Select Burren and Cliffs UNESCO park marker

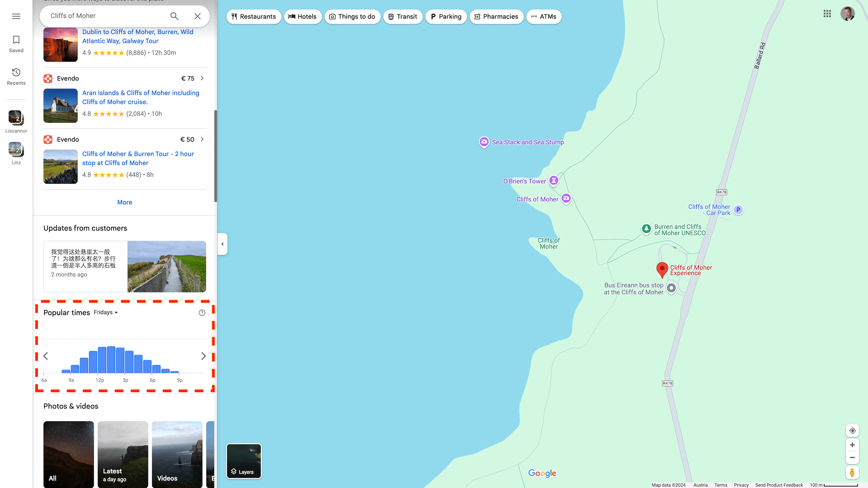(x=646, y=229)
